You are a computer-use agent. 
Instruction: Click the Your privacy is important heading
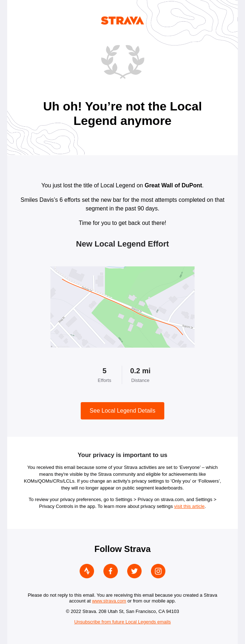(122, 455)
